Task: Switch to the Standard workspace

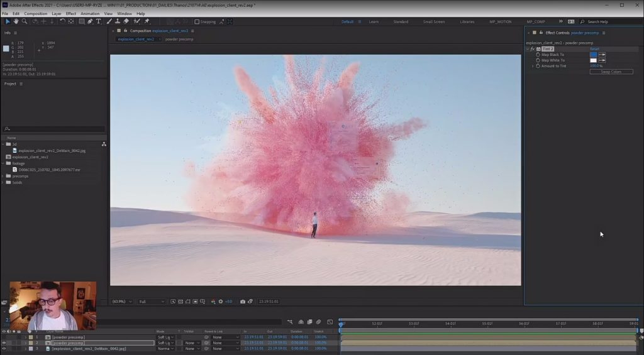Action: (x=401, y=22)
